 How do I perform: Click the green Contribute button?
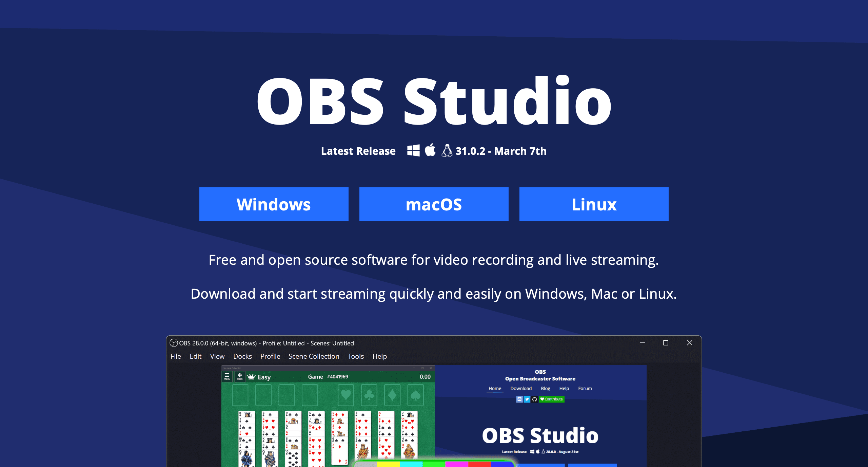[x=552, y=399]
